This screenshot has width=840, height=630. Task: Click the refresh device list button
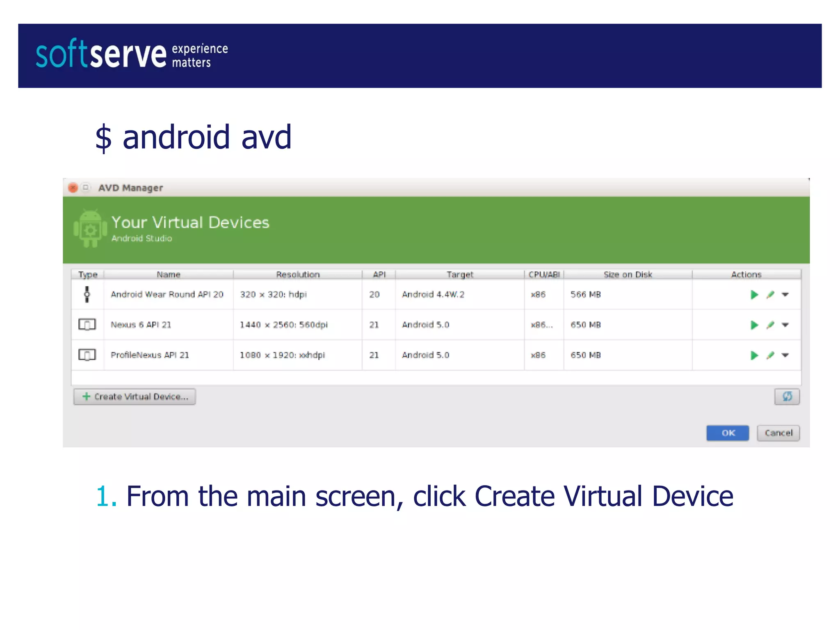(787, 397)
